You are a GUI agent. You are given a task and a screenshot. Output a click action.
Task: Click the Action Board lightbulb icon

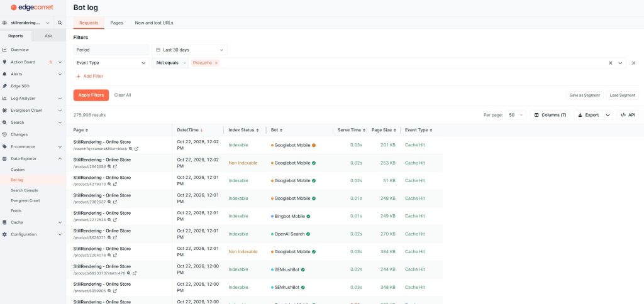click(4, 62)
